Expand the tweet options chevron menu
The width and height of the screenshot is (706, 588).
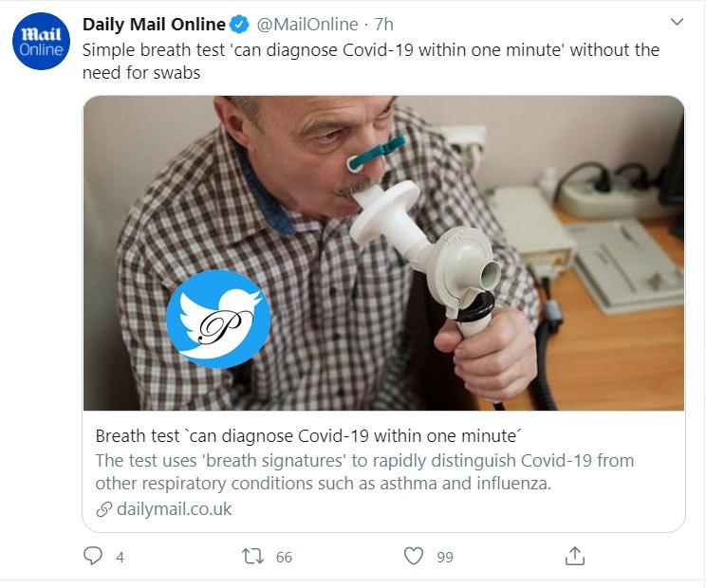pyautogui.click(x=677, y=22)
